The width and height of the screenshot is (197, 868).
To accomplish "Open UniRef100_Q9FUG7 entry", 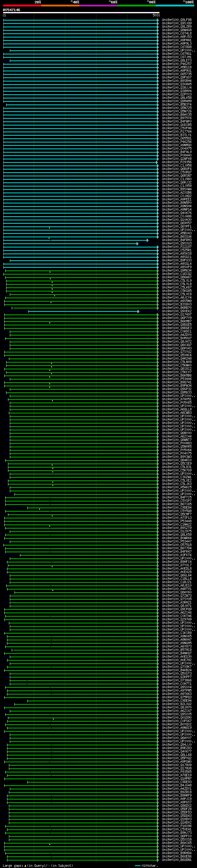I will tap(176, 78).
